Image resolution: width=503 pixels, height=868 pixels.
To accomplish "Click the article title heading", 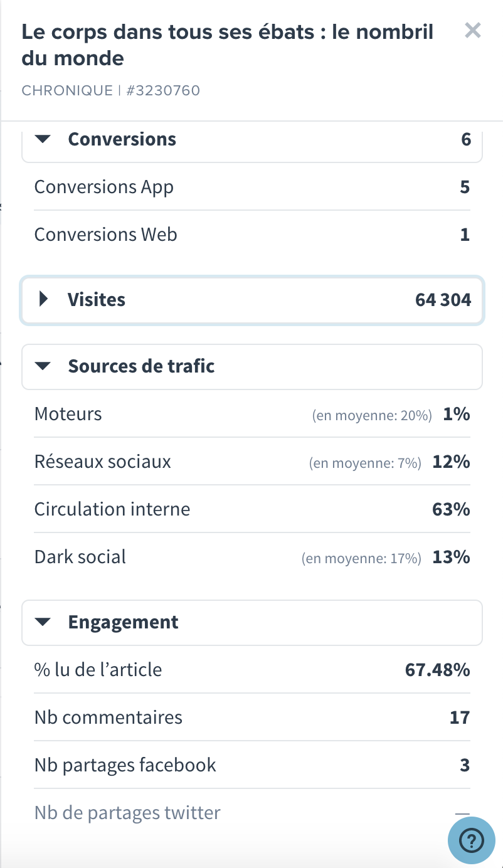I will pos(228,45).
